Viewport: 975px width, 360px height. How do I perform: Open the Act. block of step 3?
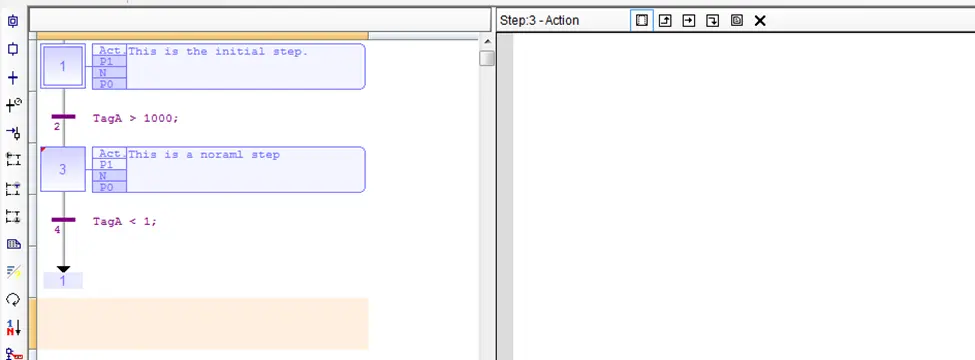[x=110, y=154]
